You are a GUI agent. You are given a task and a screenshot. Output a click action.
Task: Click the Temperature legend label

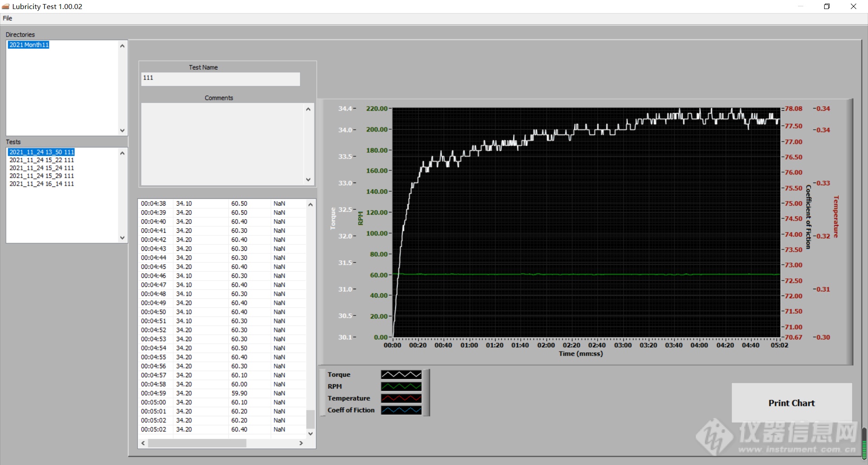coord(349,398)
